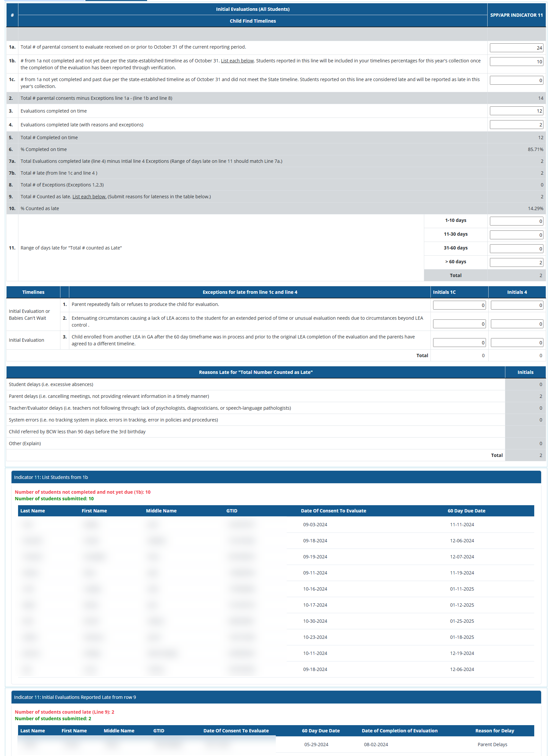This screenshot has height=756, width=550.
Task: Click Initials 1C field for extenuating circumstances
Action: coord(459,324)
